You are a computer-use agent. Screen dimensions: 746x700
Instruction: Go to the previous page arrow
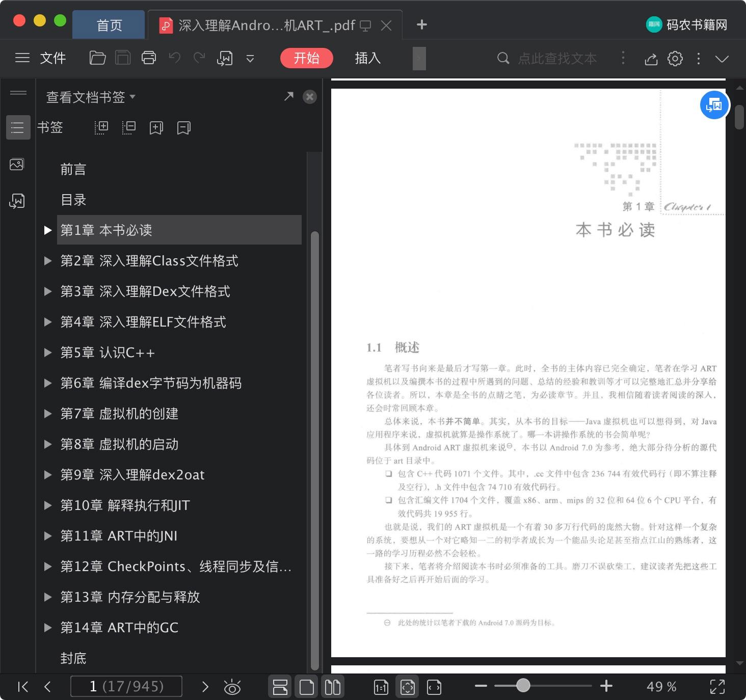point(47,687)
